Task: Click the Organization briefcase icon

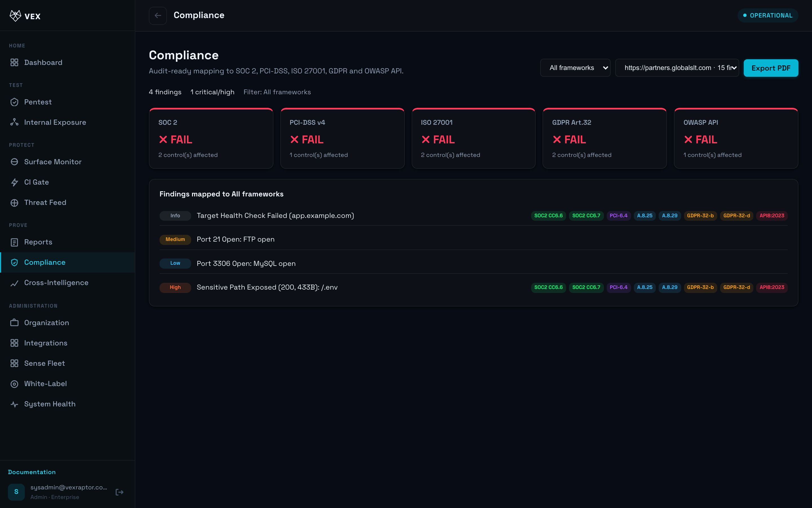Action: [x=14, y=323]
